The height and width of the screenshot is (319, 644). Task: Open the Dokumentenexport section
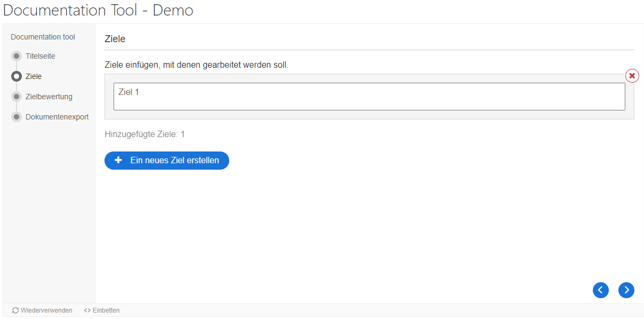(x=57, y=116)
